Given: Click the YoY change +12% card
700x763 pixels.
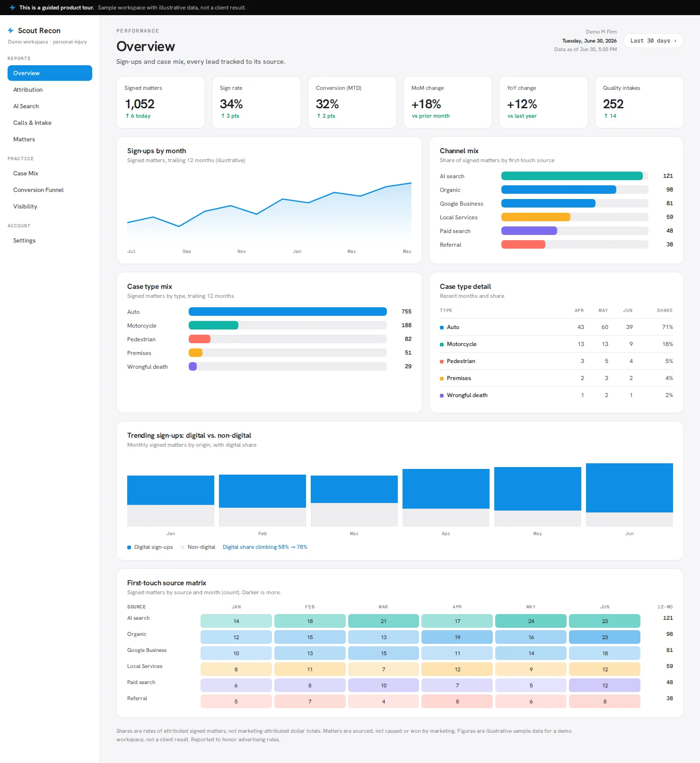Looking at the screenshot, I should point(543,102).
